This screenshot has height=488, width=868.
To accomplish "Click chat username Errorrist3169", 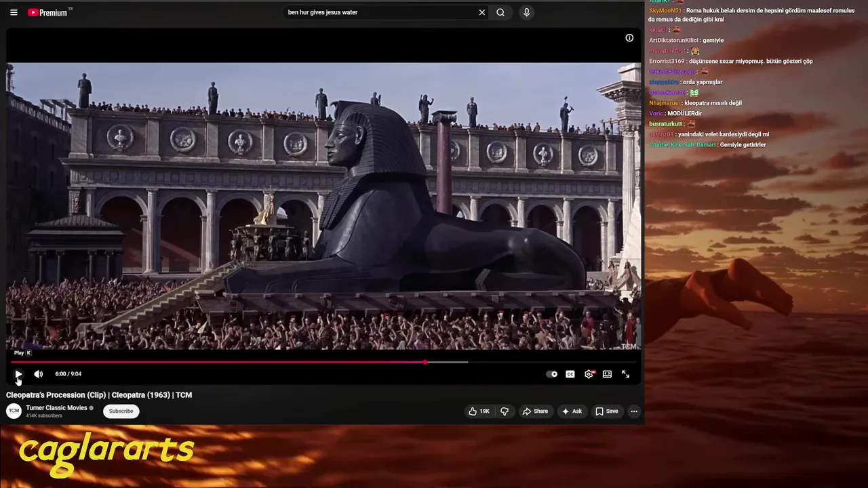I will pos(667,62).
